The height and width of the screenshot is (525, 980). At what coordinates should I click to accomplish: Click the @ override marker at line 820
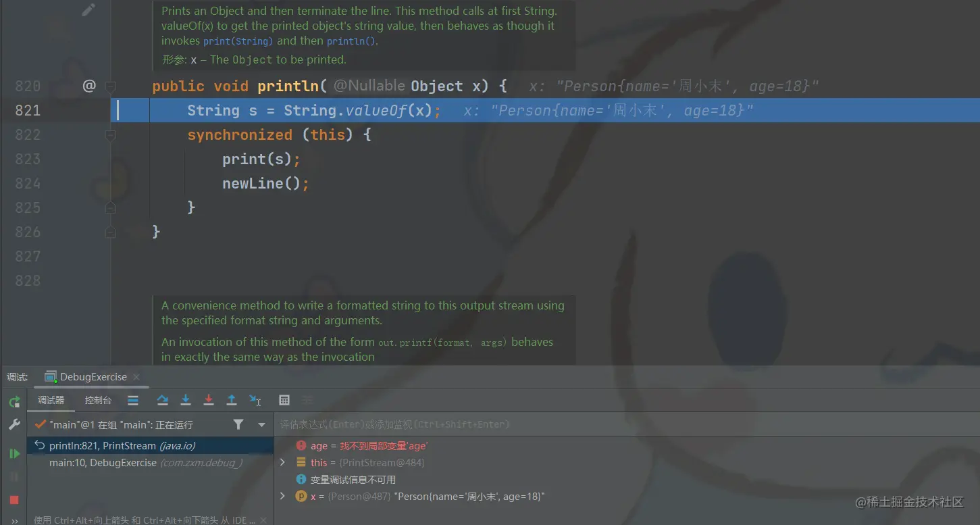88,86
